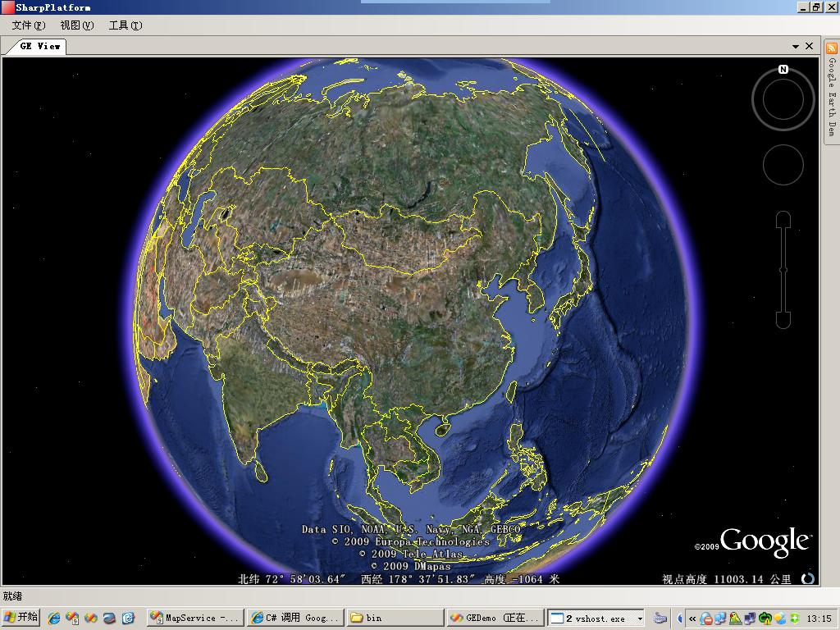Select the GE View tab
Viewport: 840px width, 630px height.
(39, 46)
